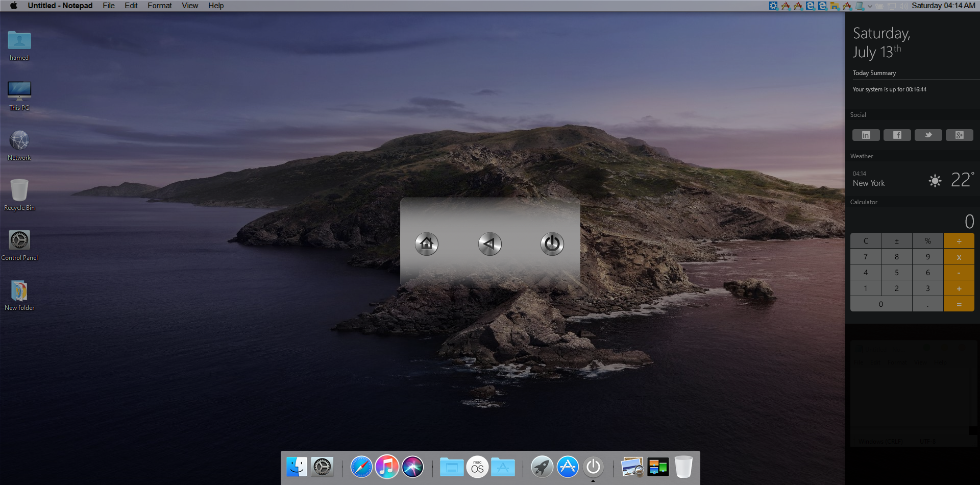980x485 pixels.
Task: Open Launchpad rocket icon in dock
Action: click(542, 467)
